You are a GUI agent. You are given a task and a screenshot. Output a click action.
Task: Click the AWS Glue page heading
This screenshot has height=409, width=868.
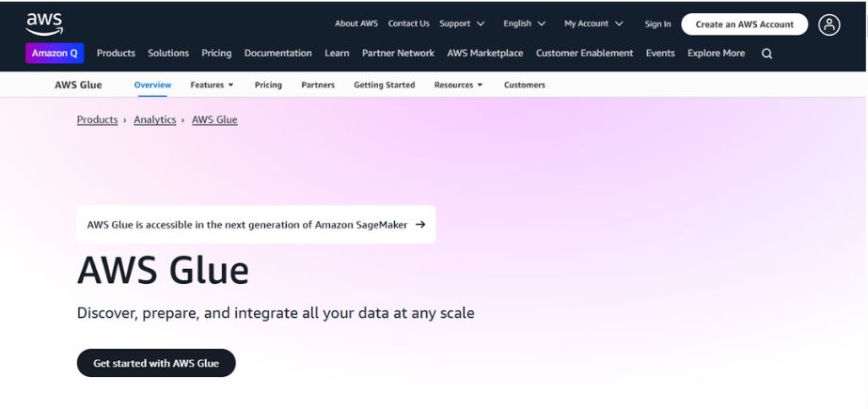coord(163,270)
